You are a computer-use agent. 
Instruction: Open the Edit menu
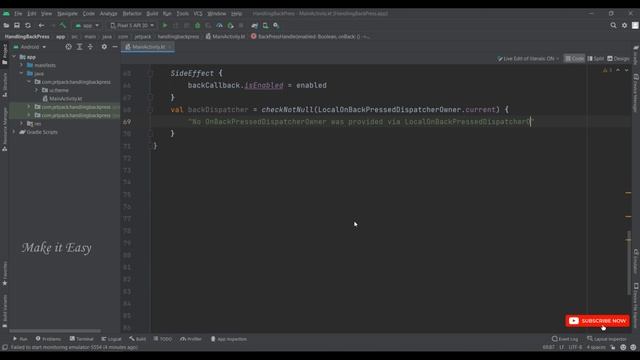coord(32,13)
